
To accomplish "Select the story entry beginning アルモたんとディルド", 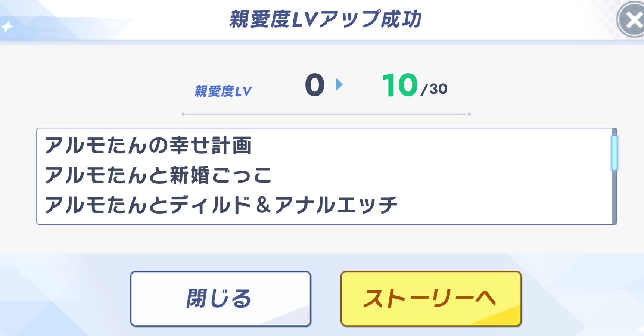I will coord(221,205).
